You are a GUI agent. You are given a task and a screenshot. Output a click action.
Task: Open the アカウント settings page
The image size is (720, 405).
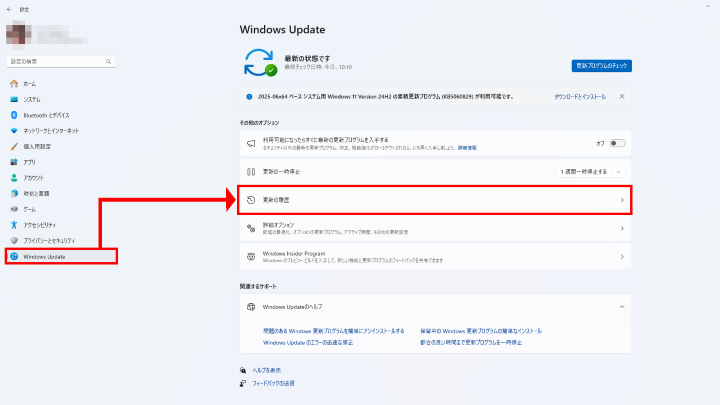tap(34, 178)
